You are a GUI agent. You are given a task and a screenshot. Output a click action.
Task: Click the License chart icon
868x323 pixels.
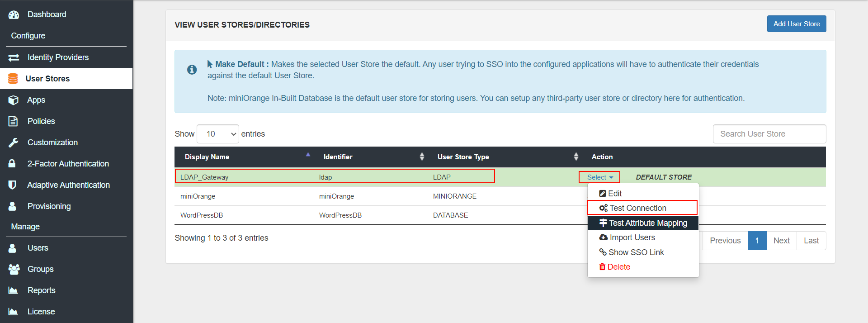coord(13,312)
